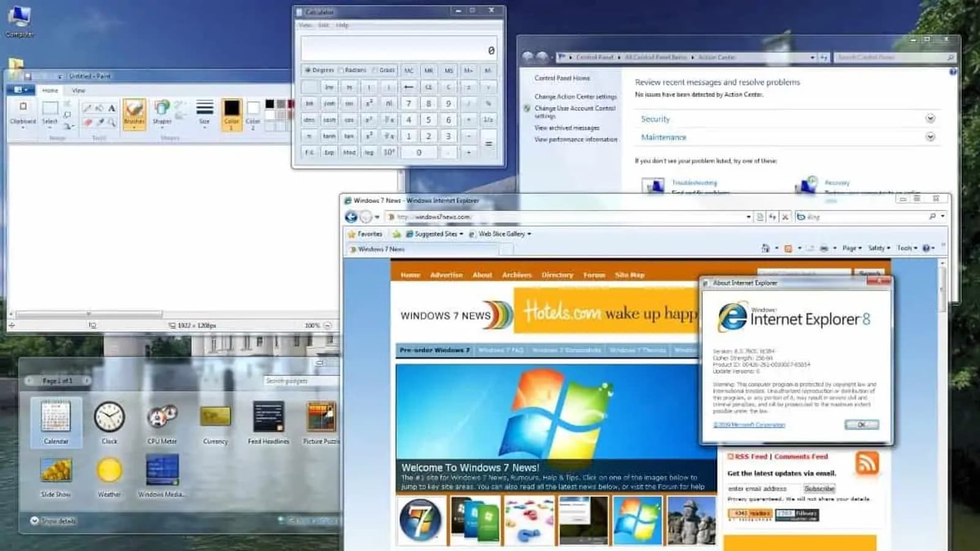Screen dimensions: 980x551
Task: Select the Windows 7 News browser tab
Action: 424,249
